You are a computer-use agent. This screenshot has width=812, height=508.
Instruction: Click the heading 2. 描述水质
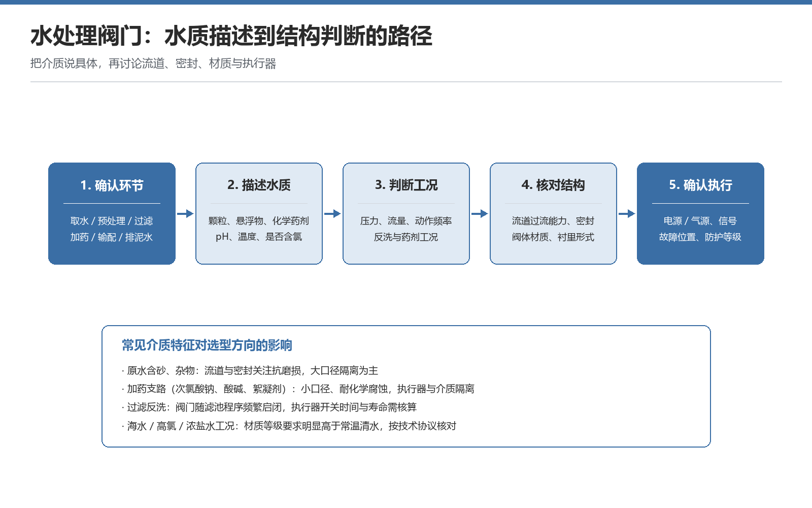[259, 185]
